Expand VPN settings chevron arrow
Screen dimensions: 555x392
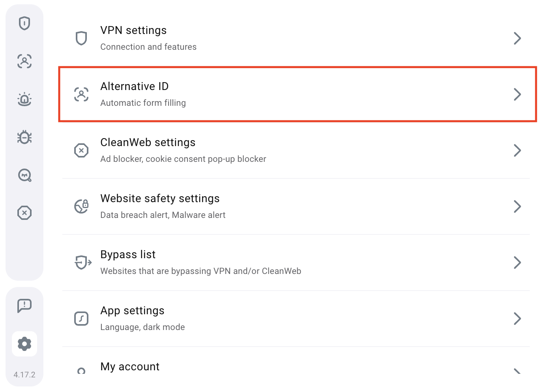point(517,38)
